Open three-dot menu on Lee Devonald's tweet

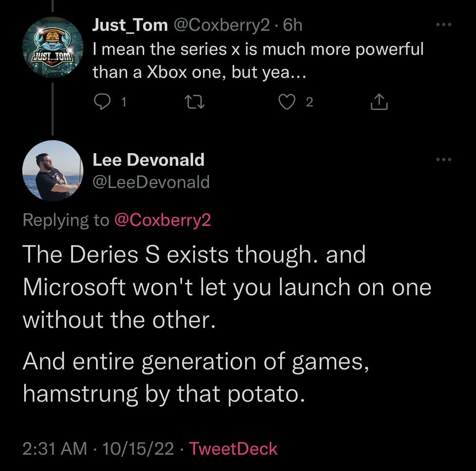point(444,160)
